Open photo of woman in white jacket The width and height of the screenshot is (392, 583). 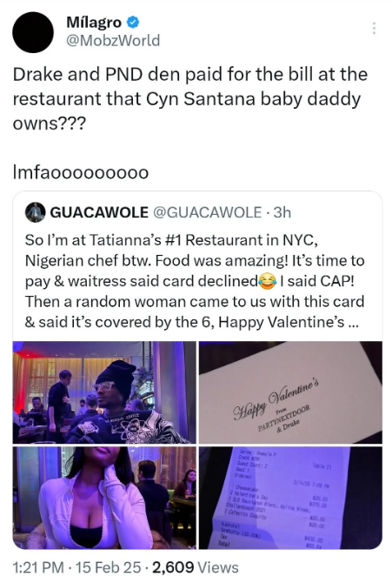(104, 498)
